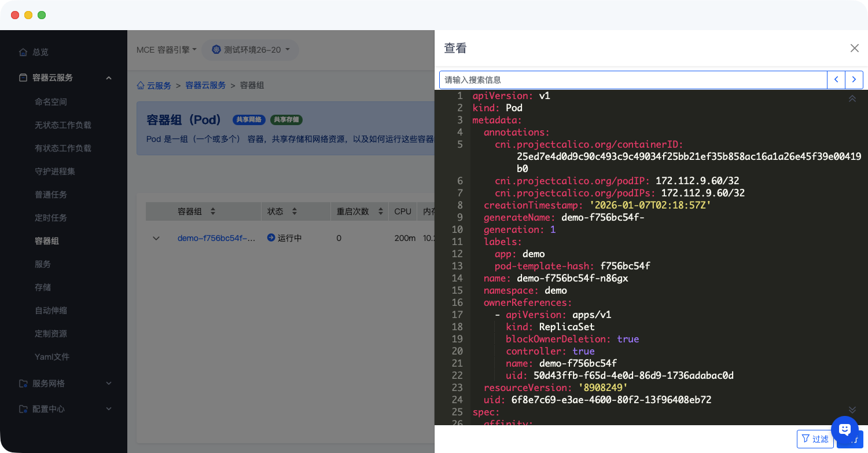Screen dimensions: 868x453
Task: Expand the 服务网格 sidebar section
Action: [x=109, y=383]
